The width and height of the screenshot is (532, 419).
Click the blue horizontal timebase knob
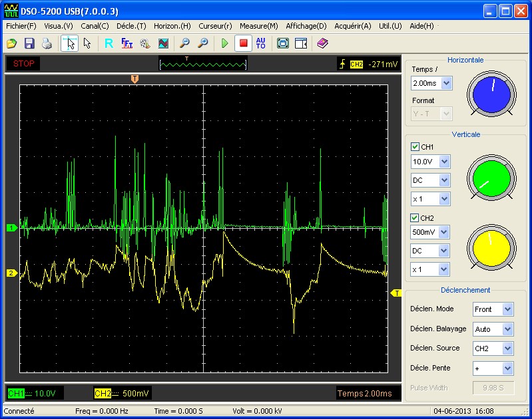491,94
